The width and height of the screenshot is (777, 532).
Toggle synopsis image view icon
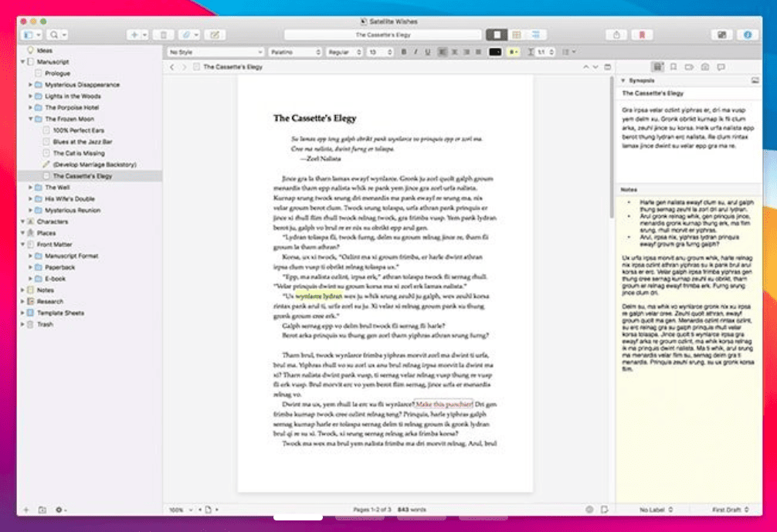click(755, 80)
